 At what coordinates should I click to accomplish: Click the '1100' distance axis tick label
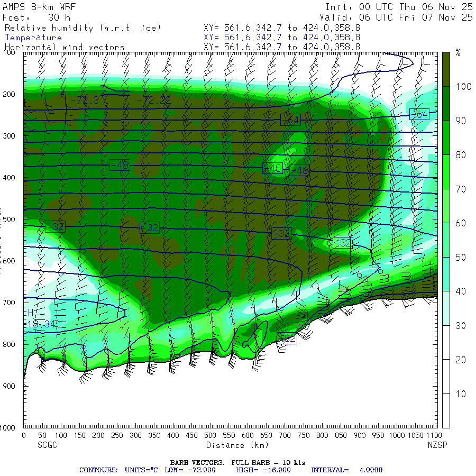click(x=434, y=435)
